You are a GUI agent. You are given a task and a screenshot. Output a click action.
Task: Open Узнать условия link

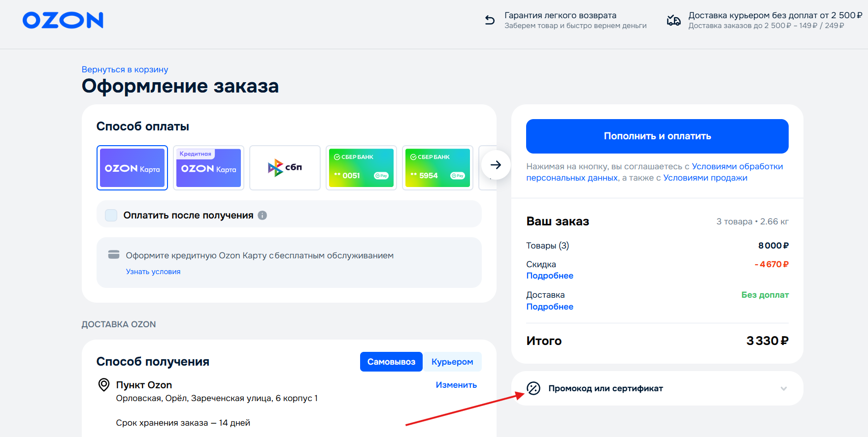pyautogui.click(x=153, y=272)
